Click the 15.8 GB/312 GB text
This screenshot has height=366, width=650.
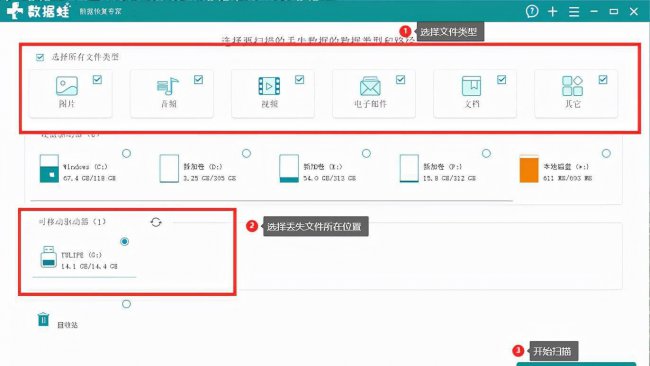(449, 178)
